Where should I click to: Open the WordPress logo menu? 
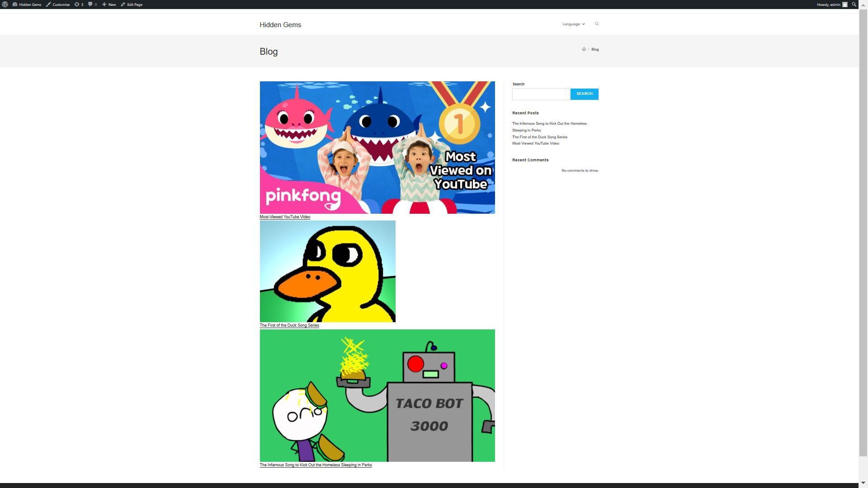pos(5,5)
